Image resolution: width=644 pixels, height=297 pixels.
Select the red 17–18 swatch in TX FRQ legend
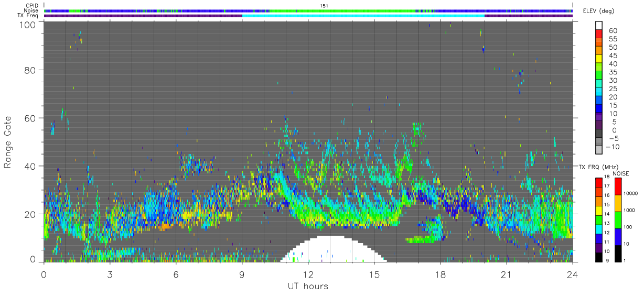point(599,183)
